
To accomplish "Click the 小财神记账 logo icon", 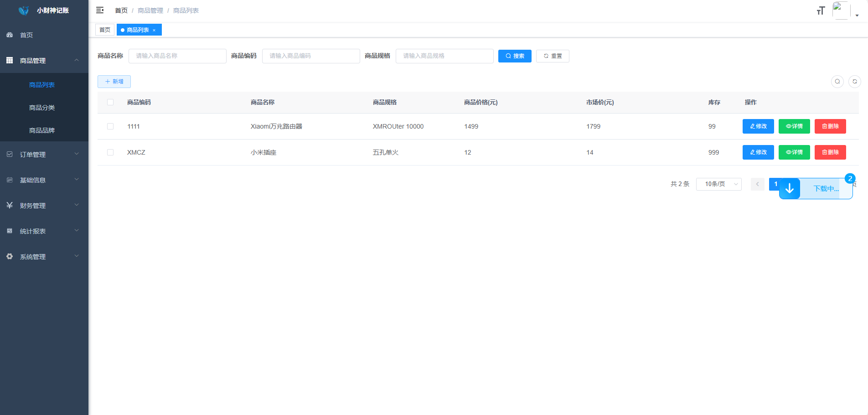I will point(24,10).
